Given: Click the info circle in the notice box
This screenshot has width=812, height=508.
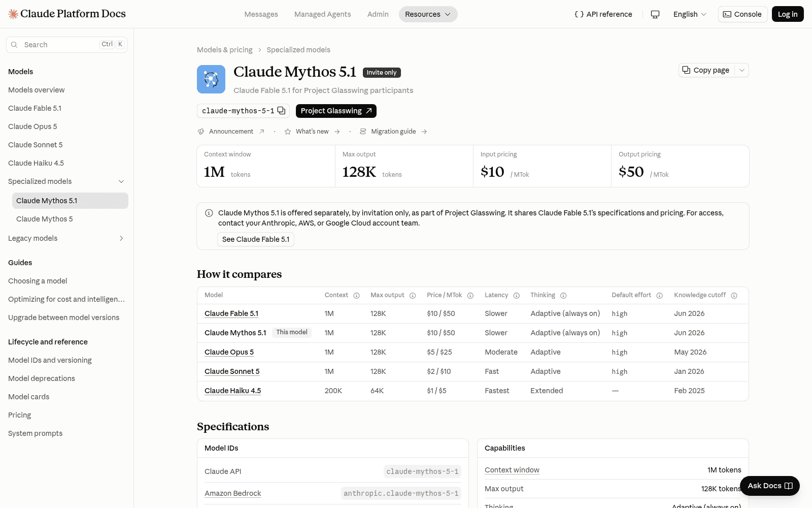Looking at the screenshot, I should [x=209, y=213].
